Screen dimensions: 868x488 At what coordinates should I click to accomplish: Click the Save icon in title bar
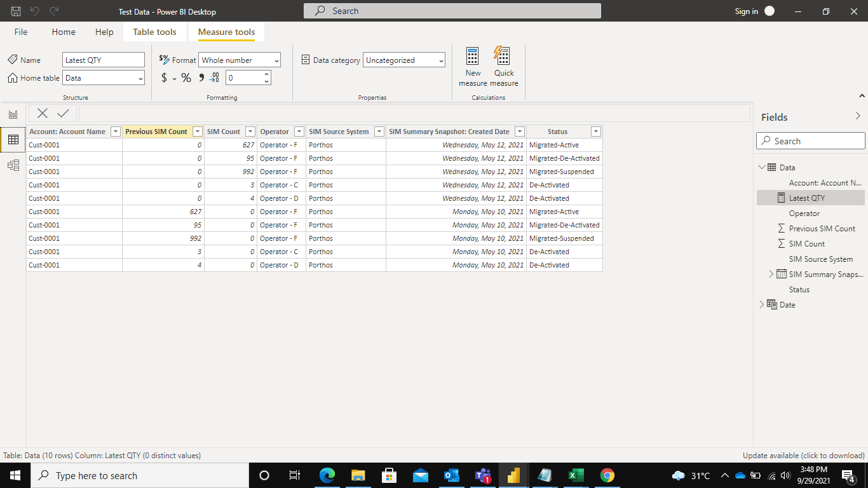tap(16, 11)
